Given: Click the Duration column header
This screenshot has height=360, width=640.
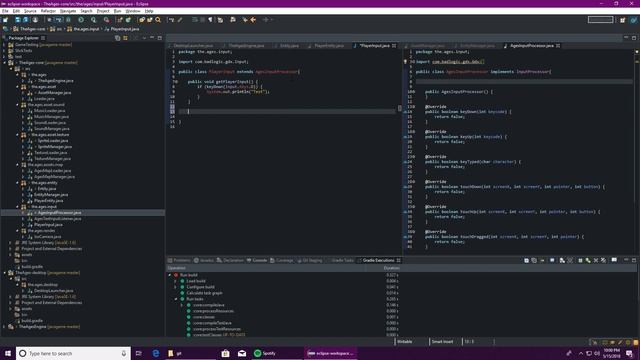Looking at the screenshot, I should [391, 268].
